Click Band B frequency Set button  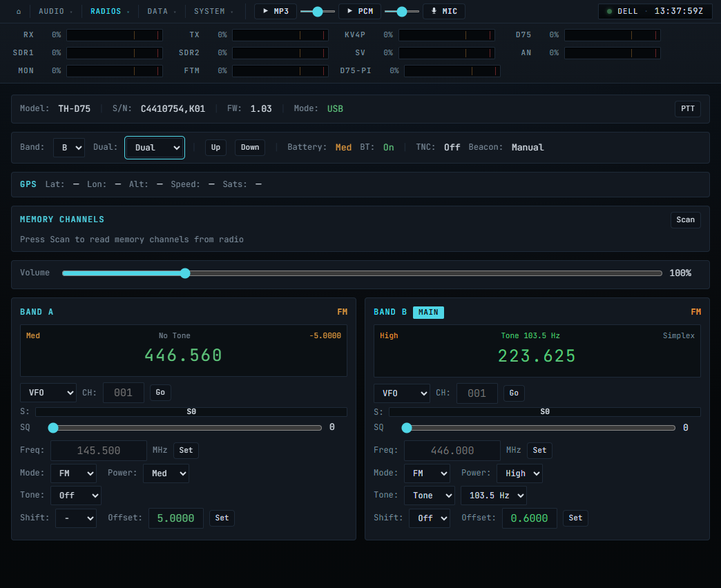tap(539, 450)
